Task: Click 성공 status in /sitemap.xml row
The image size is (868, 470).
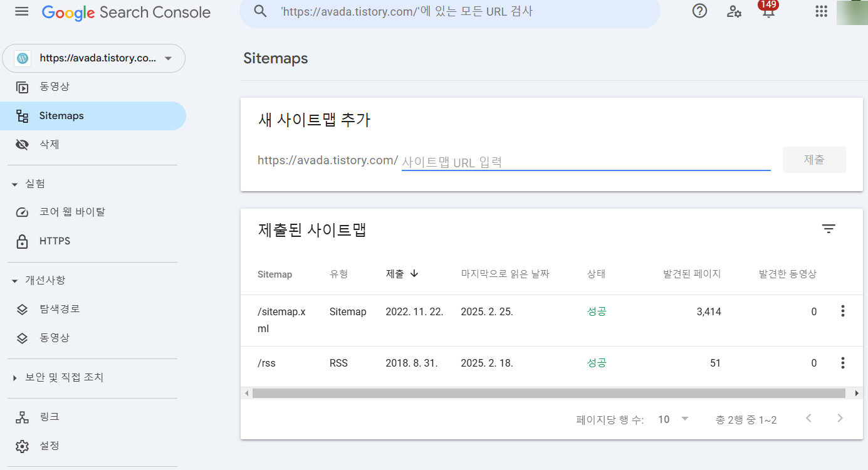Action: 597,311
